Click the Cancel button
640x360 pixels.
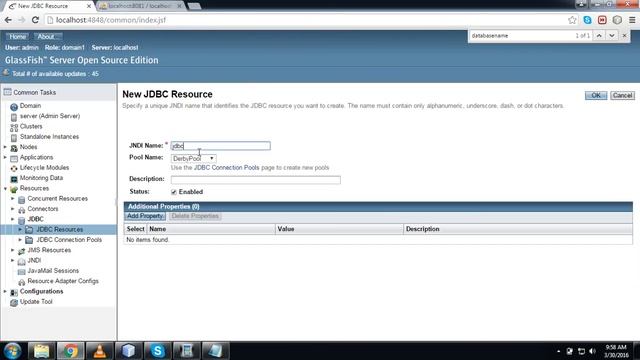[622, 96]
